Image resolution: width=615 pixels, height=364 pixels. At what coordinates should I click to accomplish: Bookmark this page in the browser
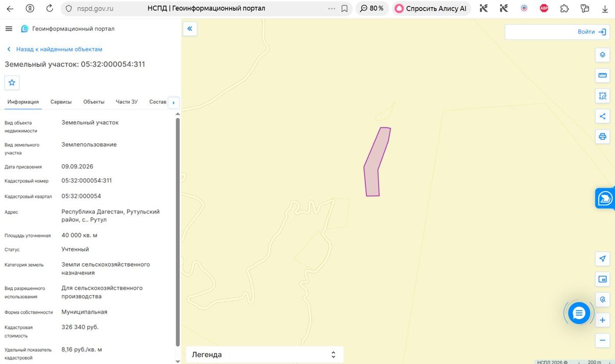coord(344,8)
